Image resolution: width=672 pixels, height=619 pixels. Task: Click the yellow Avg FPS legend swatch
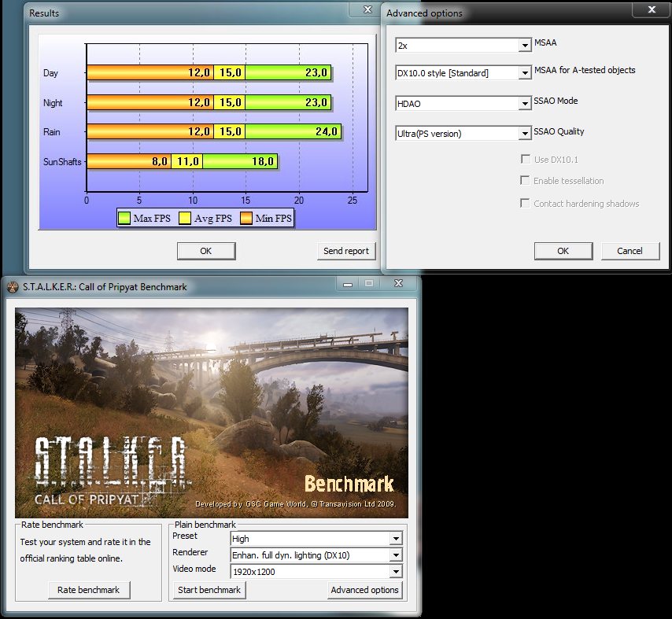coord(185,218)
